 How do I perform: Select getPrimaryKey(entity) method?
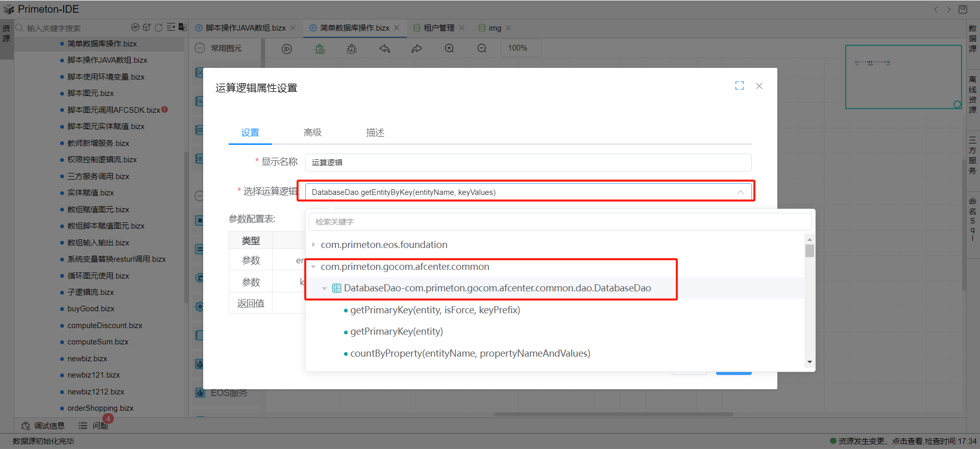396,332
